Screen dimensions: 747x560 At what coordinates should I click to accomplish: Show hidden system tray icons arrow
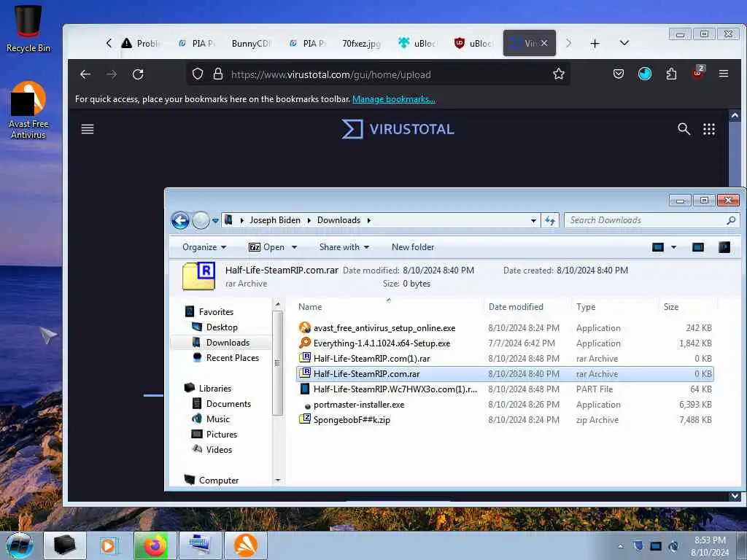[x=620, y=546]
